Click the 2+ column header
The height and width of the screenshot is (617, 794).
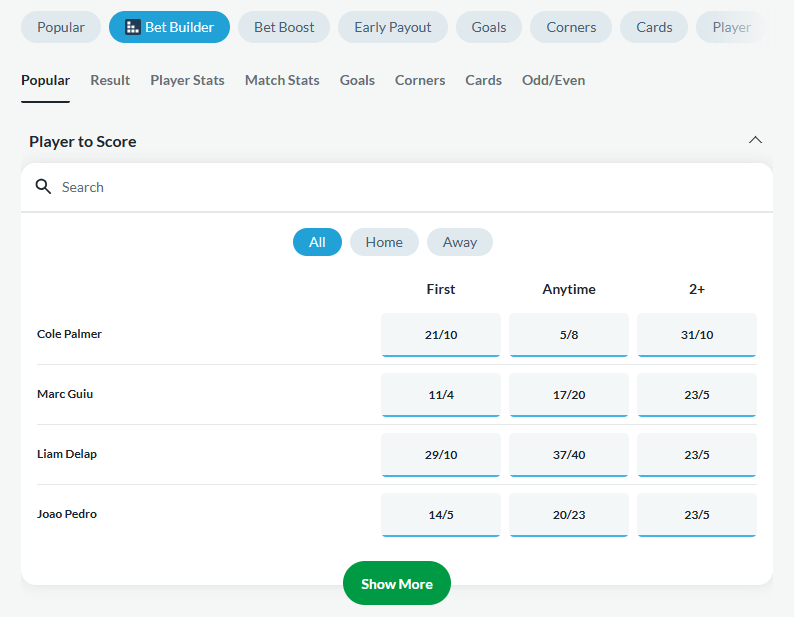tap(697, 289)
